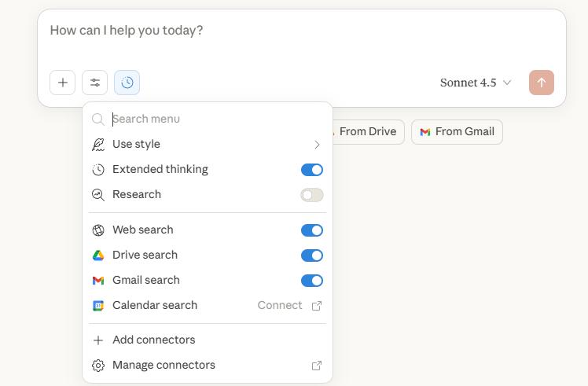The image size is (588, 386).
Task: Click the external link icon for Calendar search
Action: (x=317, y=306)
